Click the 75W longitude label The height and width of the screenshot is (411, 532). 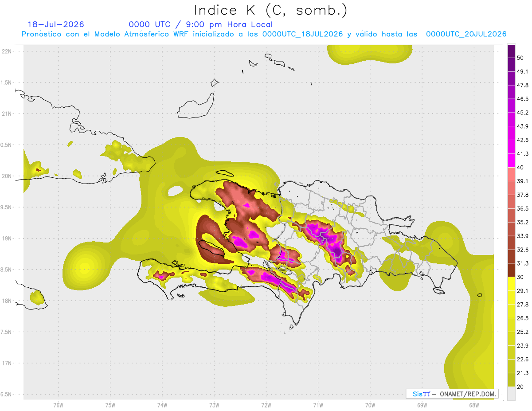pos(110,405)
